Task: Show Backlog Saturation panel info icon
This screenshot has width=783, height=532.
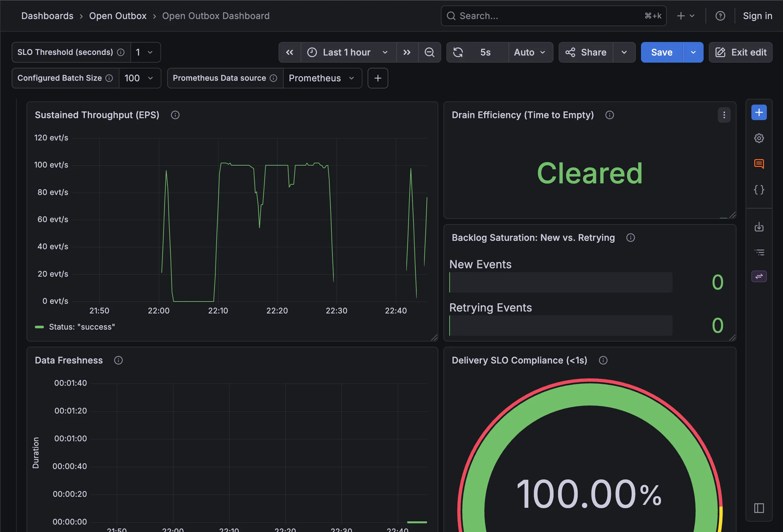Action: [631, 238]
